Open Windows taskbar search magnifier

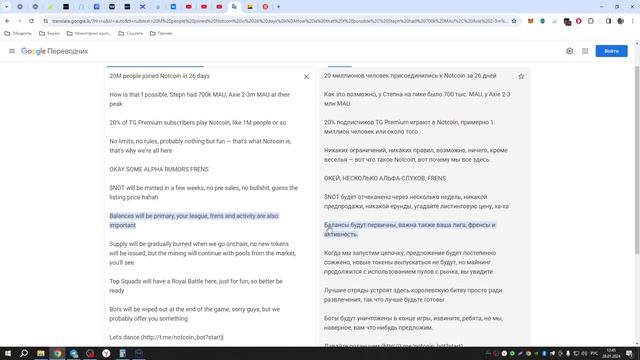pos(24,353)
